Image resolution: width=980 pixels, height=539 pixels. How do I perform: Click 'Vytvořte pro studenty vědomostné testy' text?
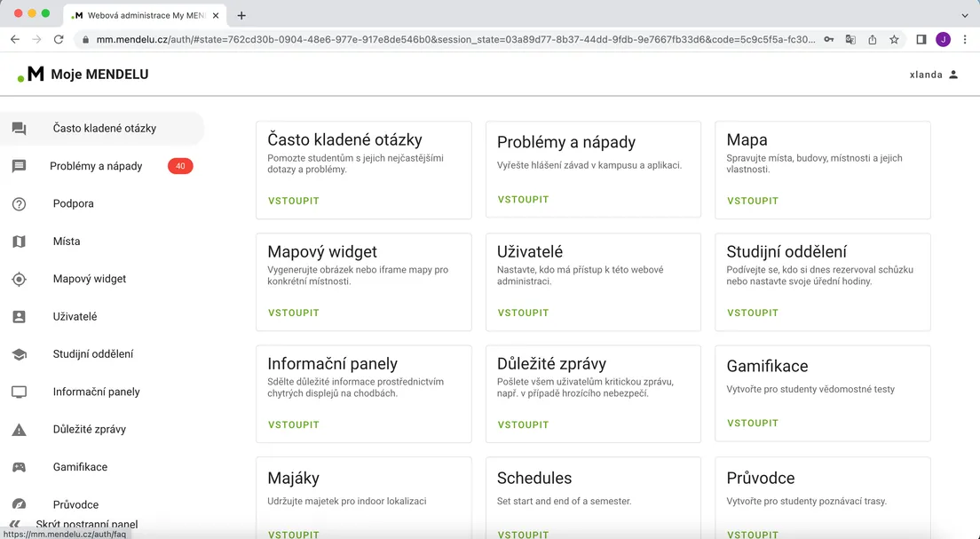tap(810, 389)
